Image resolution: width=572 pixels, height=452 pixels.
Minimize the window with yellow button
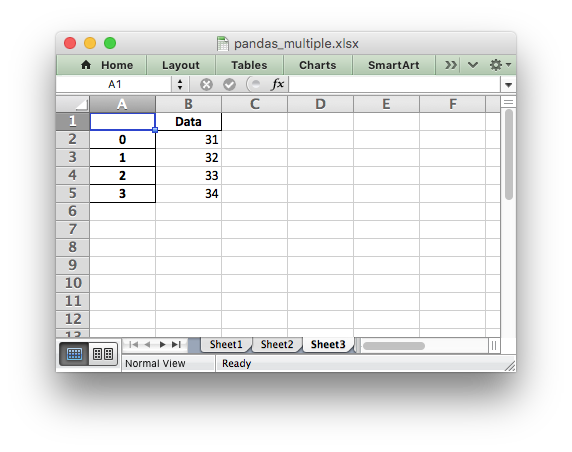tap(90, 43)
